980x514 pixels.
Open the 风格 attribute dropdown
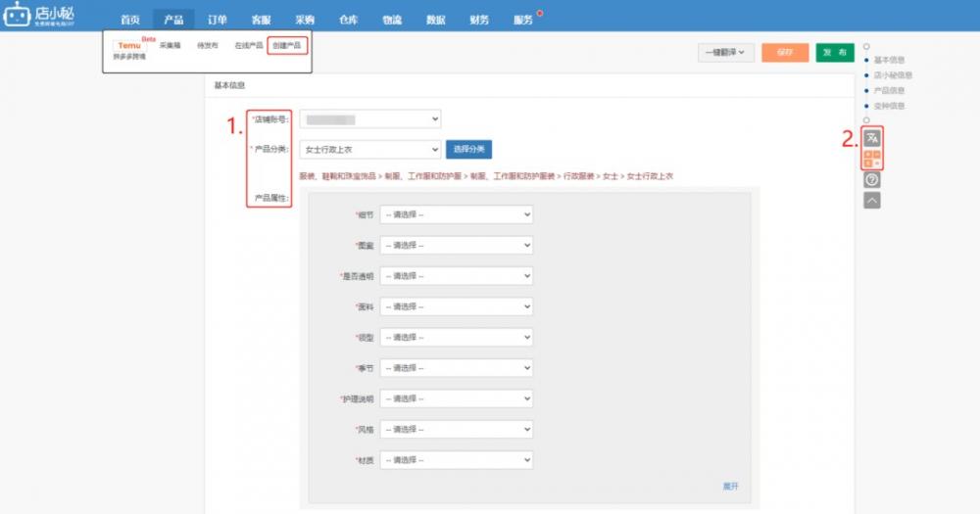click(457, 429)
